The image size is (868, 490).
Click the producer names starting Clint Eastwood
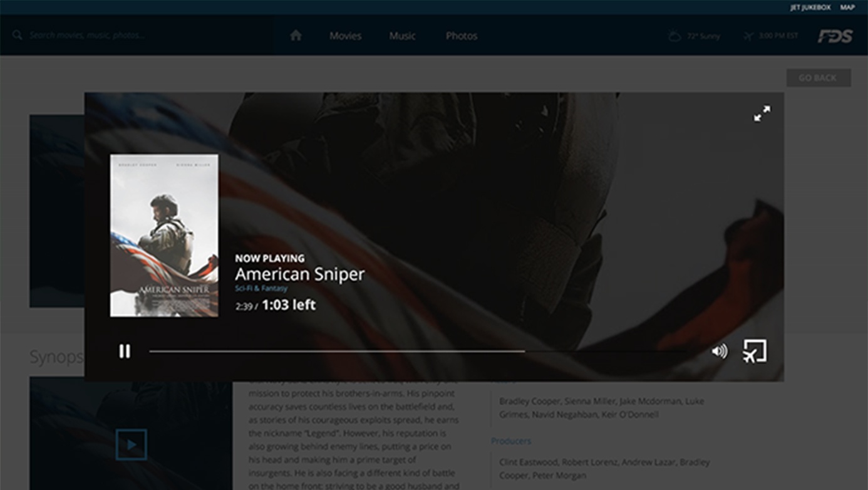coord(605,468)
